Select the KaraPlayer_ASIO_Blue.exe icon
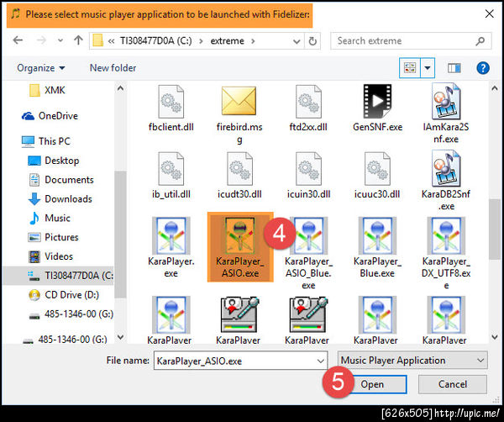 pyautogui.click(x=308, y=235)
